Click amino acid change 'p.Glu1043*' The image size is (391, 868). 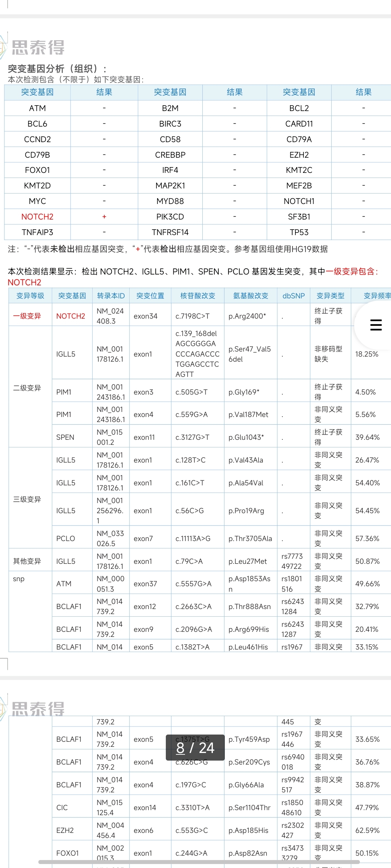pyautogui.click(x=246, y=437)
